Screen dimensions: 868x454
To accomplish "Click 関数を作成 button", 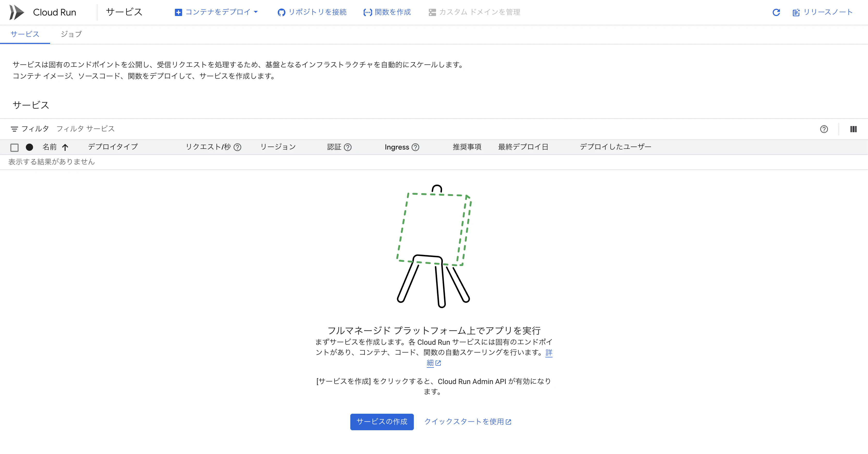I will 387,12.
